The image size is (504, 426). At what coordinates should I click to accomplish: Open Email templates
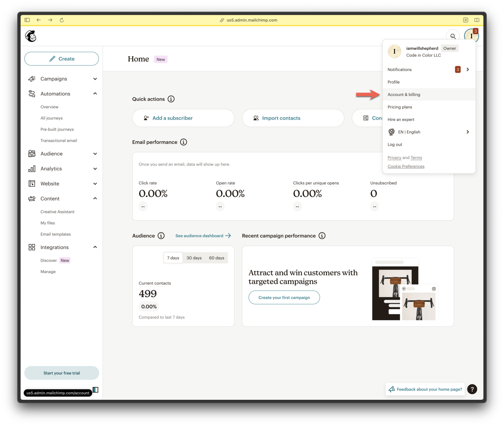56,234
